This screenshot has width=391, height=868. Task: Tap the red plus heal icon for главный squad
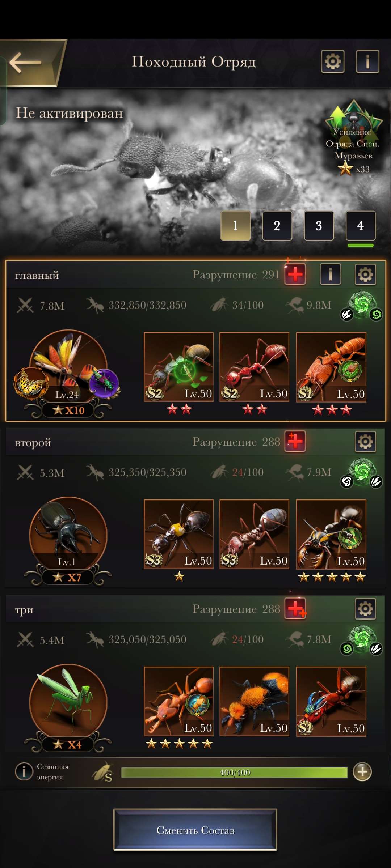coord(295,275)
